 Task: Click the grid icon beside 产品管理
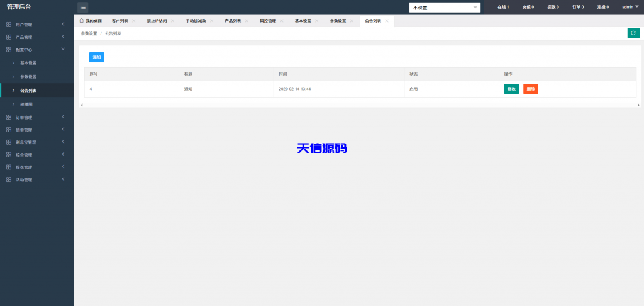8,37
